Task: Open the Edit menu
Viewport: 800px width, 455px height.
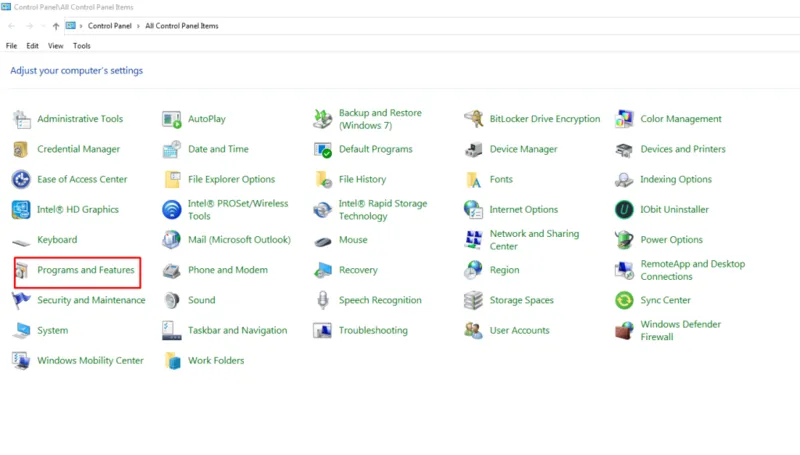Action: [33, 46]
